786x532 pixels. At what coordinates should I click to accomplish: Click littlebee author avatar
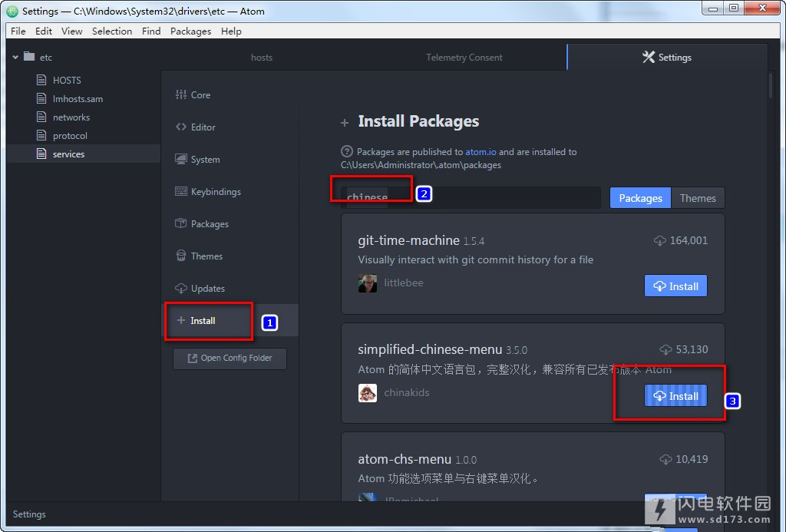point(368,283)
